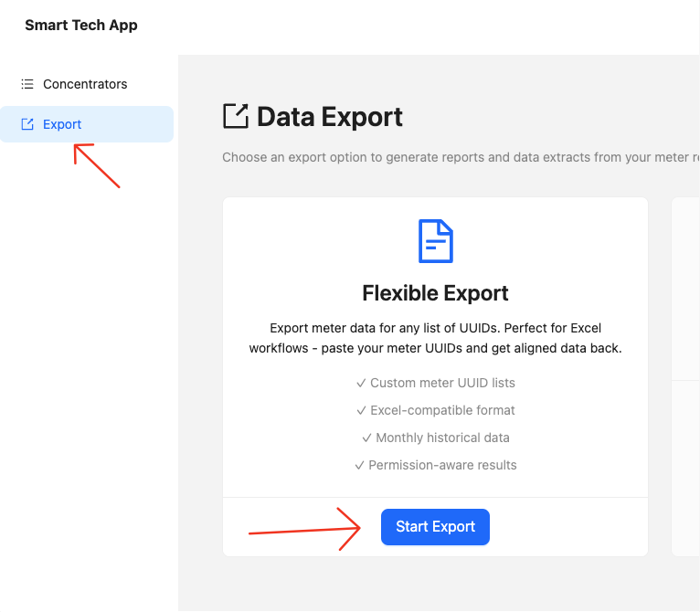Click the Flexible Export description paragraph
The width and height of the screenshot is (700, 612).
(435, 338)
